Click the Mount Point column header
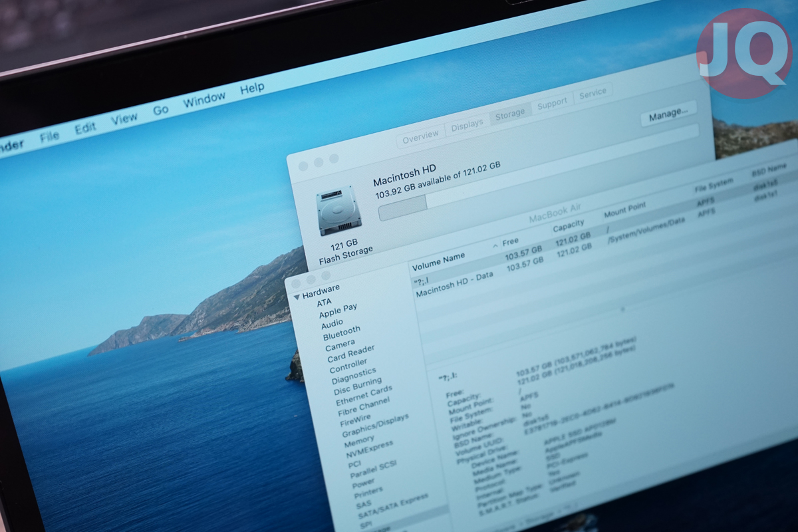798x532 pixels. [x=625, y=211]
